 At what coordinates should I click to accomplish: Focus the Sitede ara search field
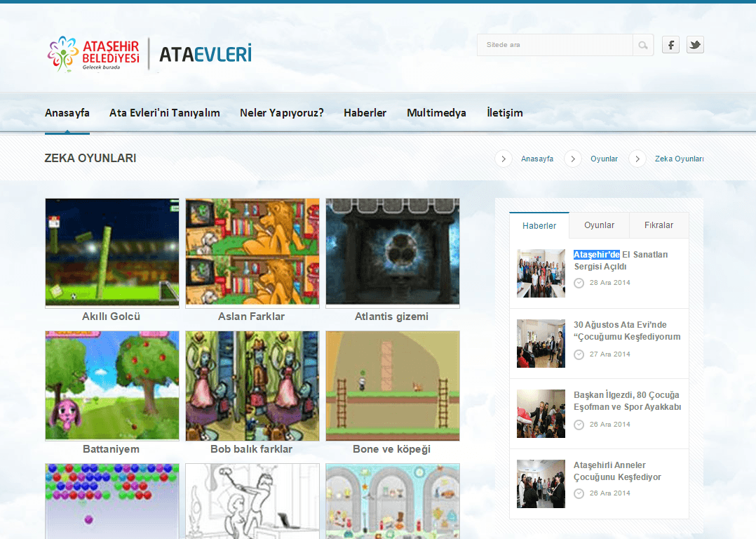point(555,45)
